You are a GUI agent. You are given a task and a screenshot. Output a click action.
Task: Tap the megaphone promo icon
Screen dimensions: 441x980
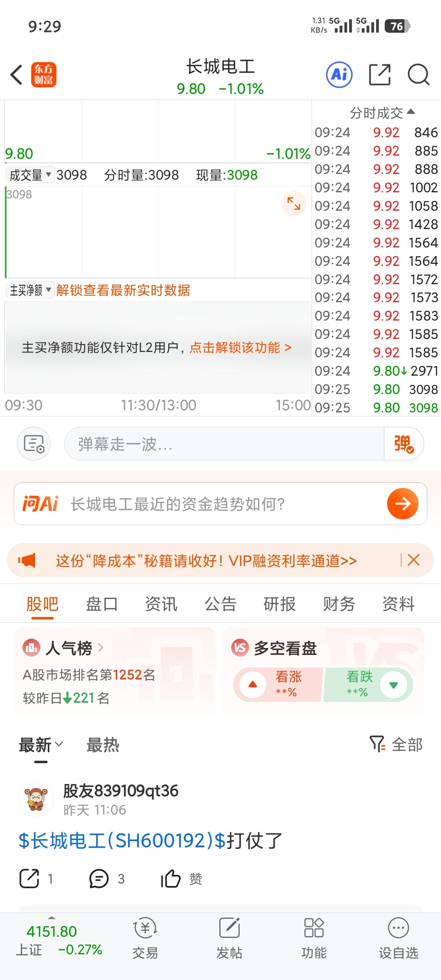(x=27, y=560)
